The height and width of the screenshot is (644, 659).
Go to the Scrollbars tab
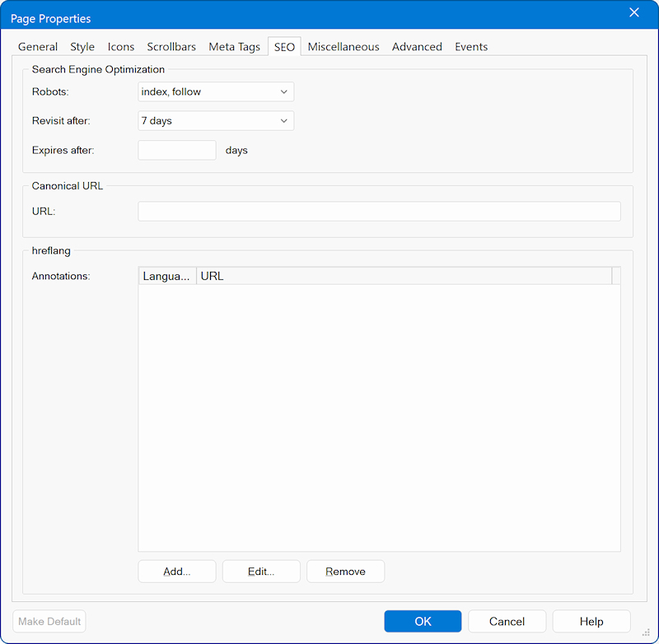tap(171, 47)
